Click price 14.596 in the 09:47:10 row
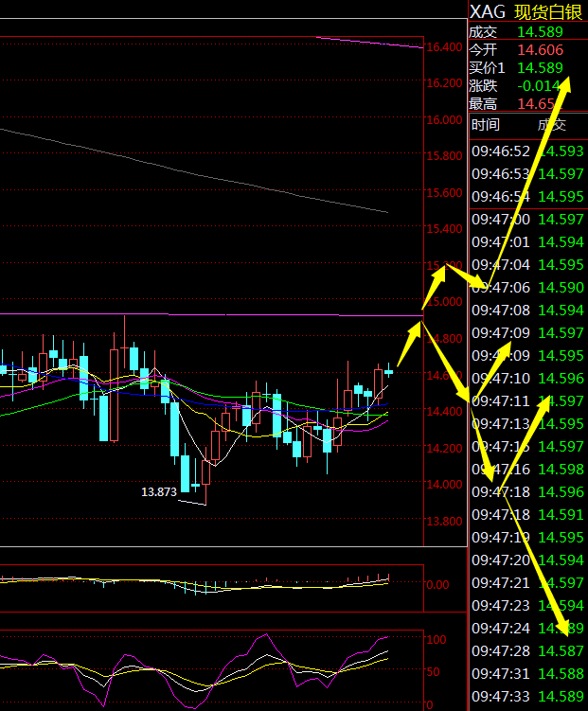588x711 pixels. [561, 378]
